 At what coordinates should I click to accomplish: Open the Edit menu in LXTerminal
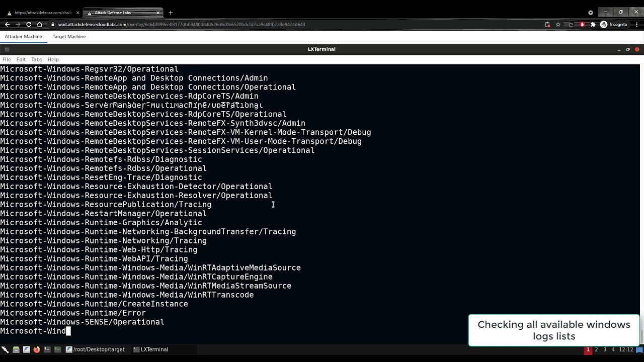21,59
